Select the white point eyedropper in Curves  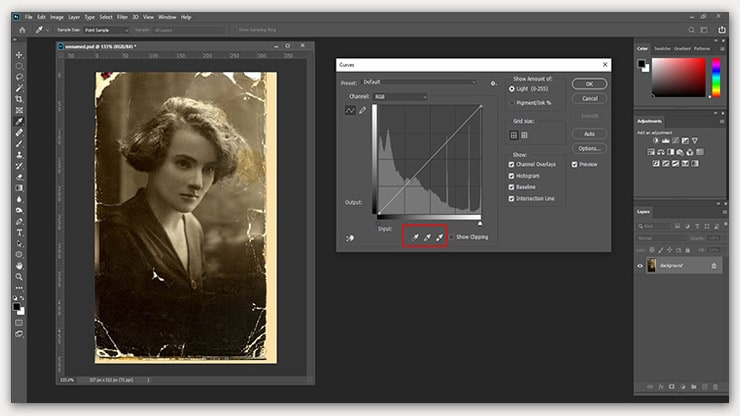pyautogui.click(x=440, y=238)
